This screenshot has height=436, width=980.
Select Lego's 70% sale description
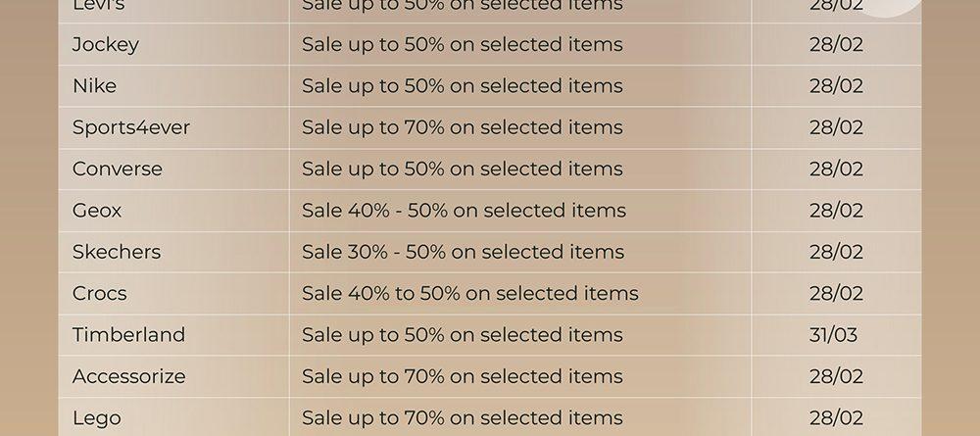[x=463, y=418]
